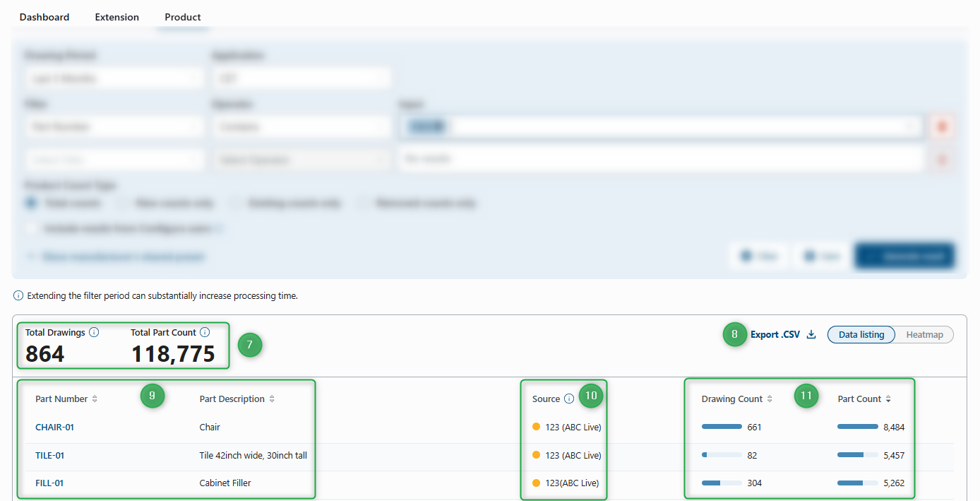Click the part count bar for FILL-01
This screenshot has width=980, height=501.
coord(857,483)
